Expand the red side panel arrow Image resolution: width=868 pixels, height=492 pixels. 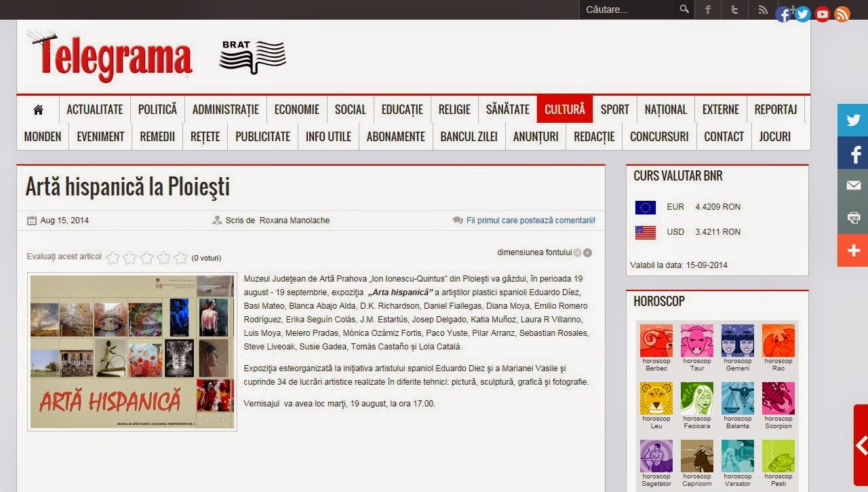pyautogui.click(x=861, y=446)
